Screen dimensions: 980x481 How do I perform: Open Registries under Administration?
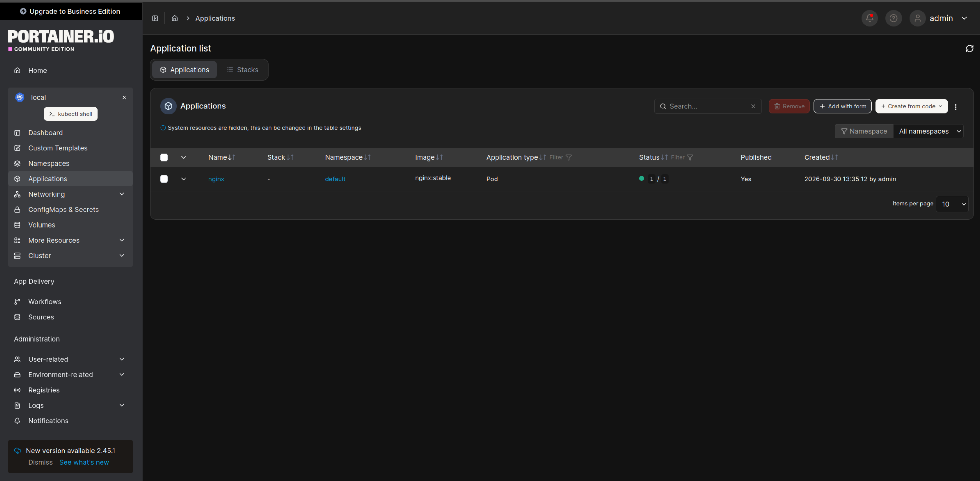pyautogui.click(x=70, y=390)
